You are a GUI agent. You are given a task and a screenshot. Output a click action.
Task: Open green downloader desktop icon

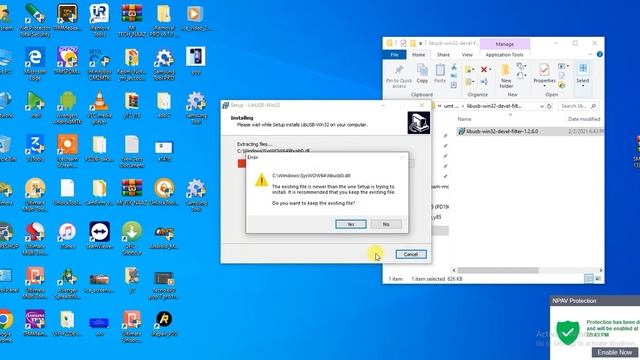pyautogui.click(x=131, y=238)
